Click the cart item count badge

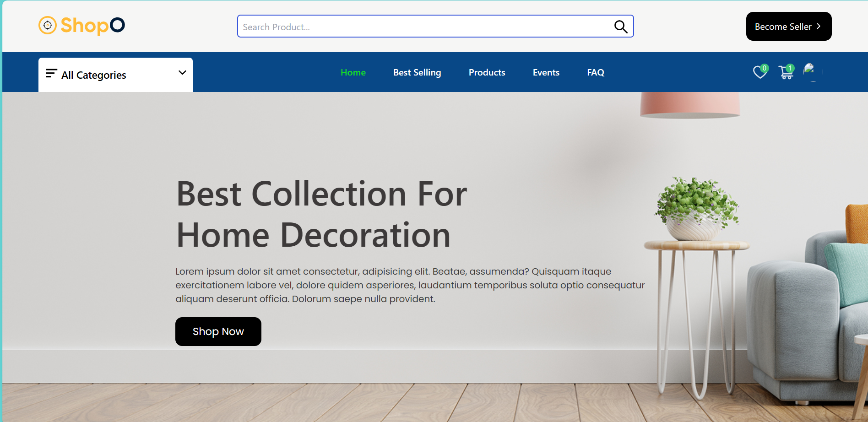(790, 67)
